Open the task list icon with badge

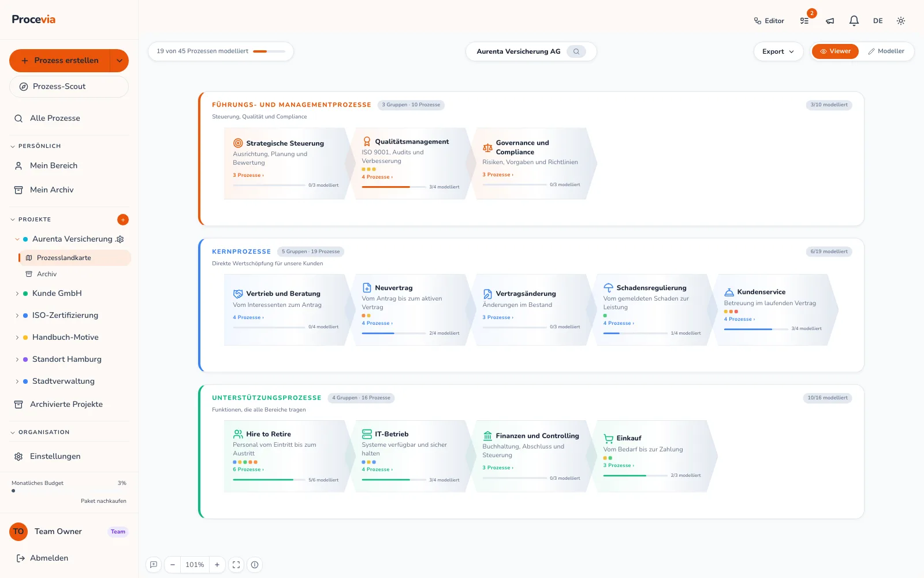(804, 21)
